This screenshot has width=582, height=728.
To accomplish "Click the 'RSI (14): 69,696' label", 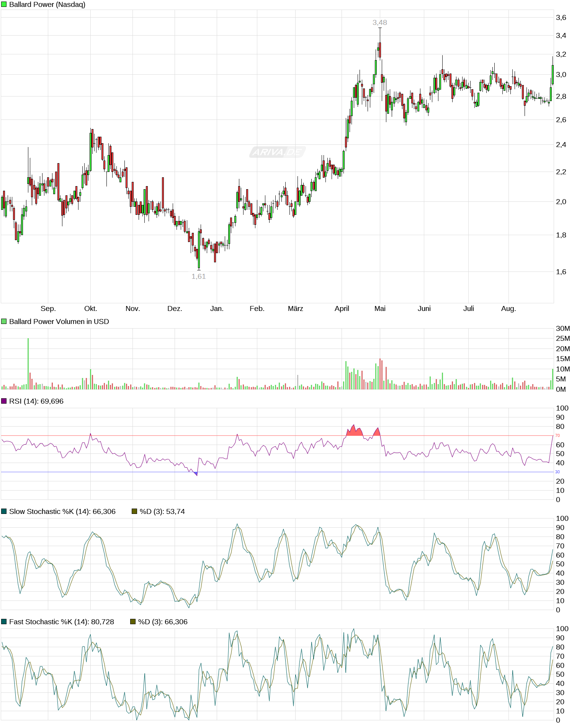I will point(36,401).
